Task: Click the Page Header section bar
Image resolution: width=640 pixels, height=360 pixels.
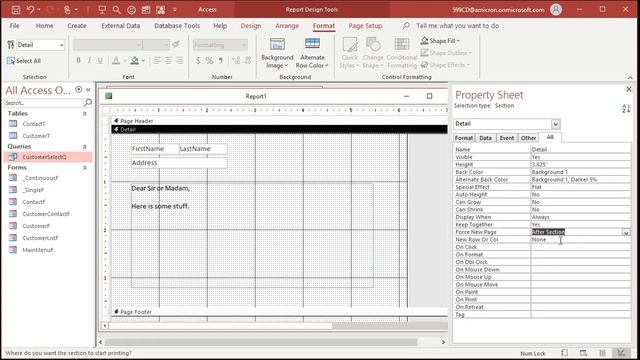Action: pyautogui.click(x=279, y=121)
